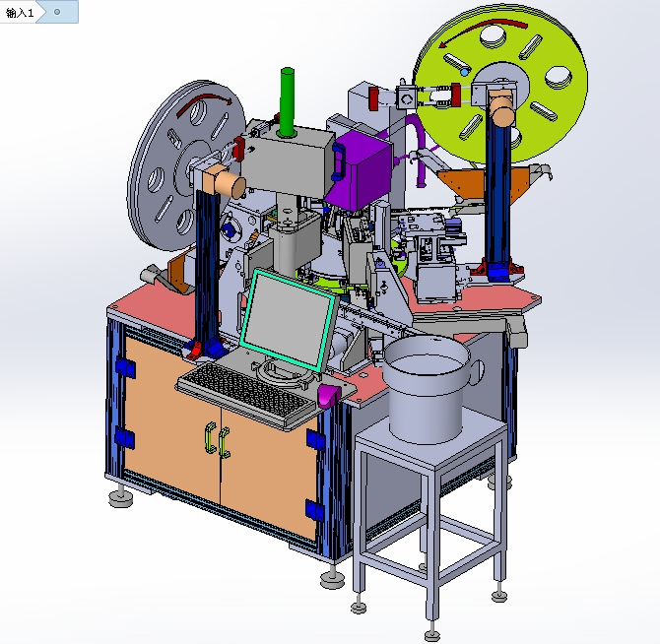The width and height of the screenshot is (660, 644).
Task: Select the yellow-green cabinet door handles
Action: pyautogui.click(x=217, y=440)
